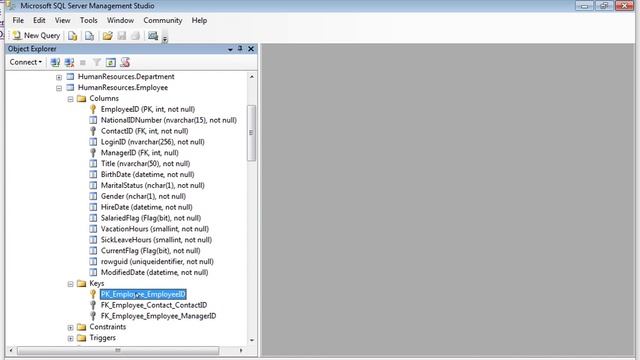The height and width of the screenshot is (360, 640).
Task: Click the horizontal scrollbar left arrow
Action: click(x=11, y=351)
